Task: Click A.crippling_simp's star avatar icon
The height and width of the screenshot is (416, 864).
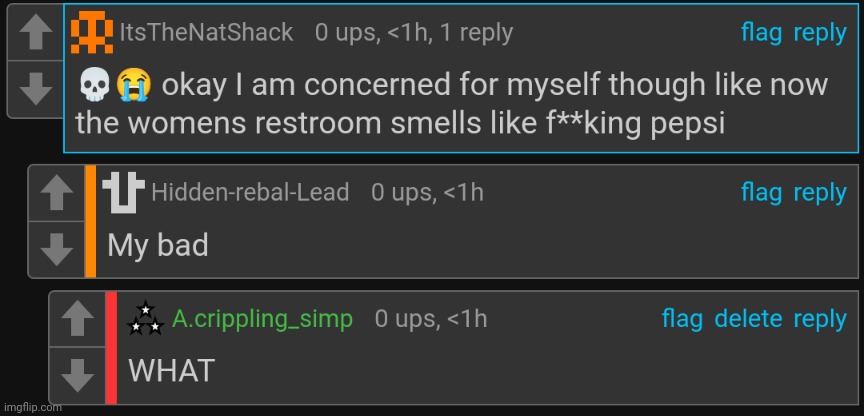Action: 146,319
